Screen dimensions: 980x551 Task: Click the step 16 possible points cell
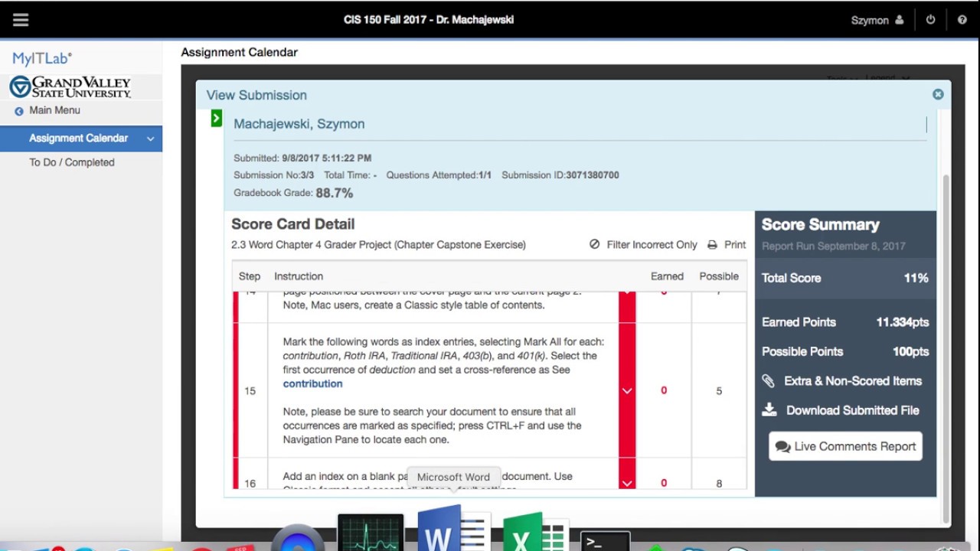pyautogui.click(x=719, y=483)
